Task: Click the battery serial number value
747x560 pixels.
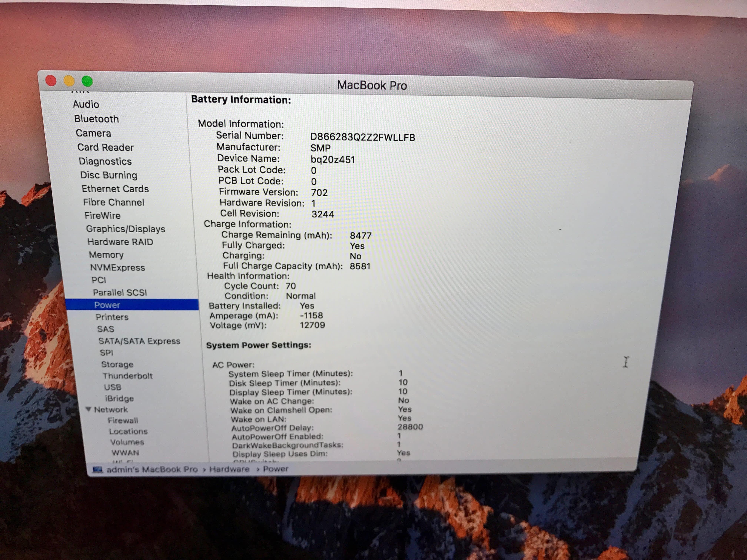Action: click(x=362, y=137)
